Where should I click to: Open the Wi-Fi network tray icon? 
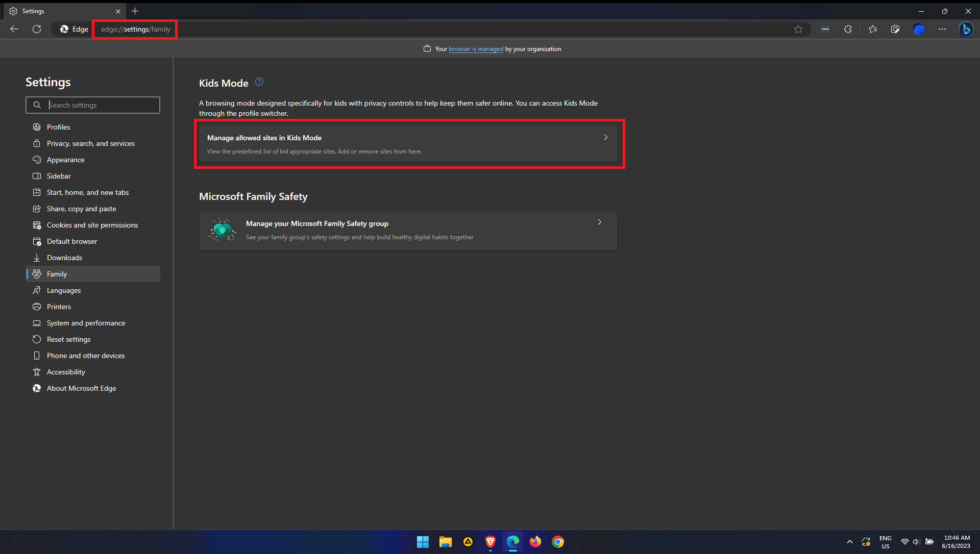click(904, 542)
